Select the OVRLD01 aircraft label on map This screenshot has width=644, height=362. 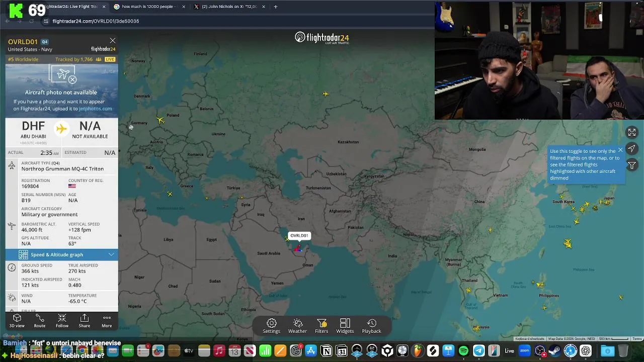299,235
